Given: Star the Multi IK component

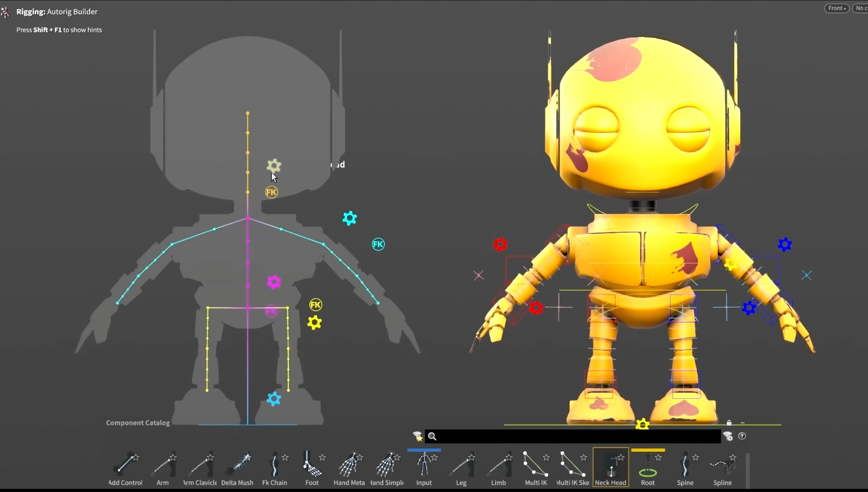Looking at the screenshot, I should (x=546, y=457).
